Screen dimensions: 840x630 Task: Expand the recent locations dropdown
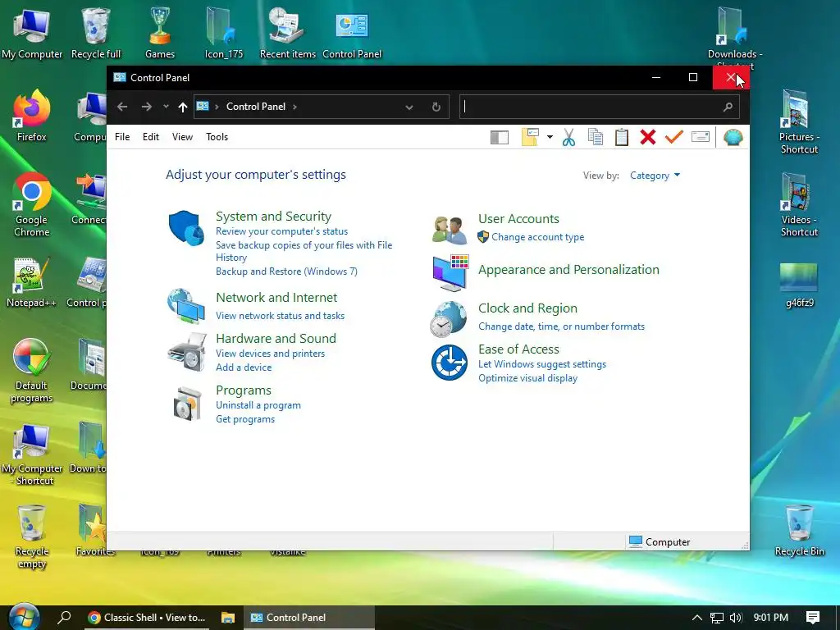click(166, 107)
